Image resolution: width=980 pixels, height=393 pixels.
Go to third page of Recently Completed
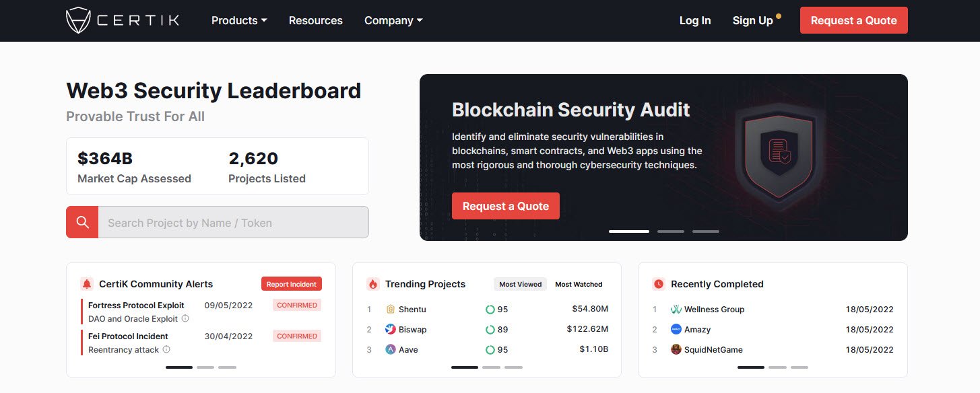tap(799, 367)
